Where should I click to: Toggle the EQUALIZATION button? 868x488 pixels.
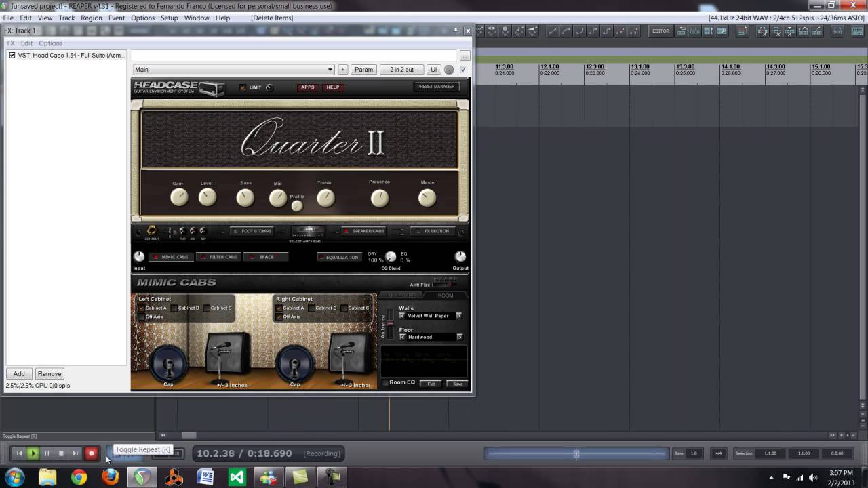[338, 257]
